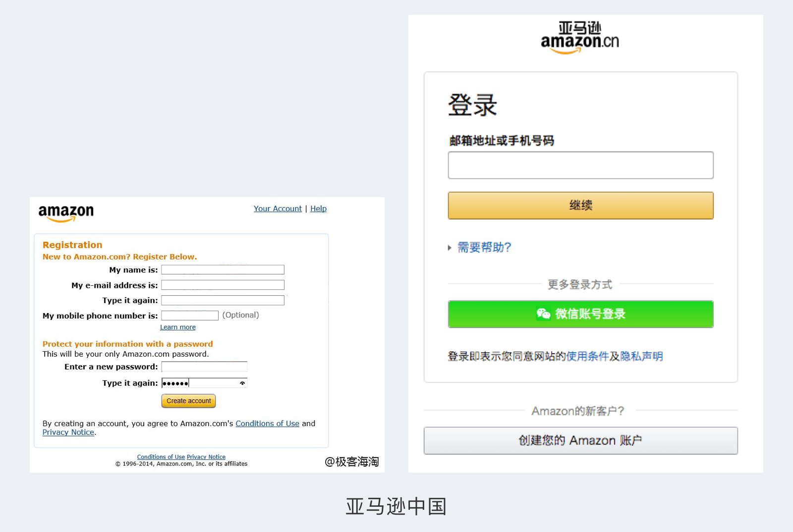793x532 pixels.
Task: Click 创建您的 Amazon 账户 button
Action: point(580,440)
